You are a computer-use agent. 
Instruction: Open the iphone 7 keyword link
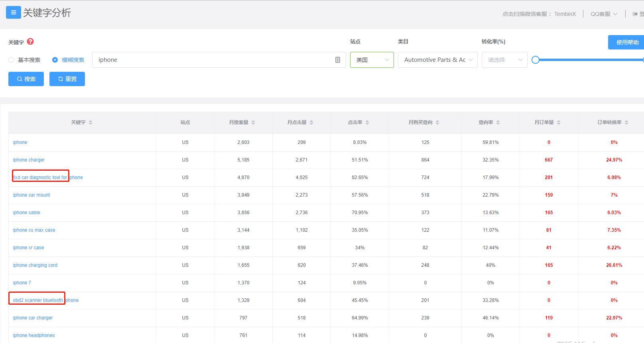coord(22,283)
